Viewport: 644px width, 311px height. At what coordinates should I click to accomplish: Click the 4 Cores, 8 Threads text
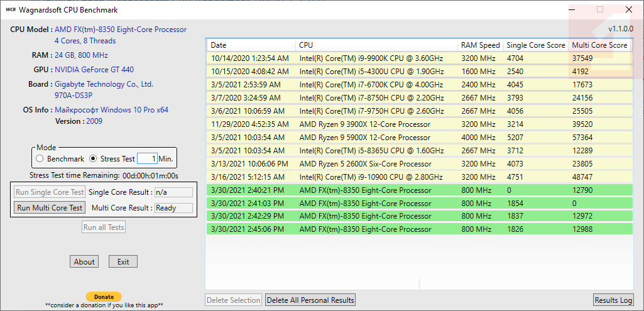(85, 41)
